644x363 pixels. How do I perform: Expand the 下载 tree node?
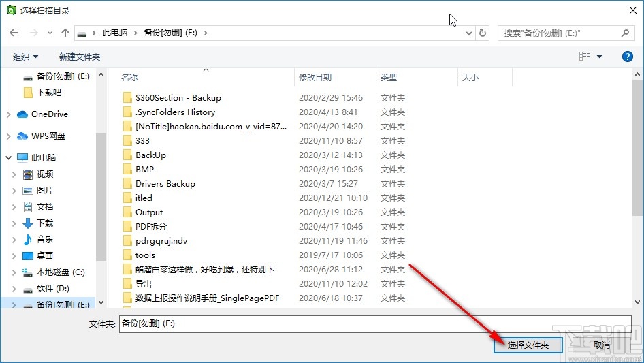click(x=14, y=223)
